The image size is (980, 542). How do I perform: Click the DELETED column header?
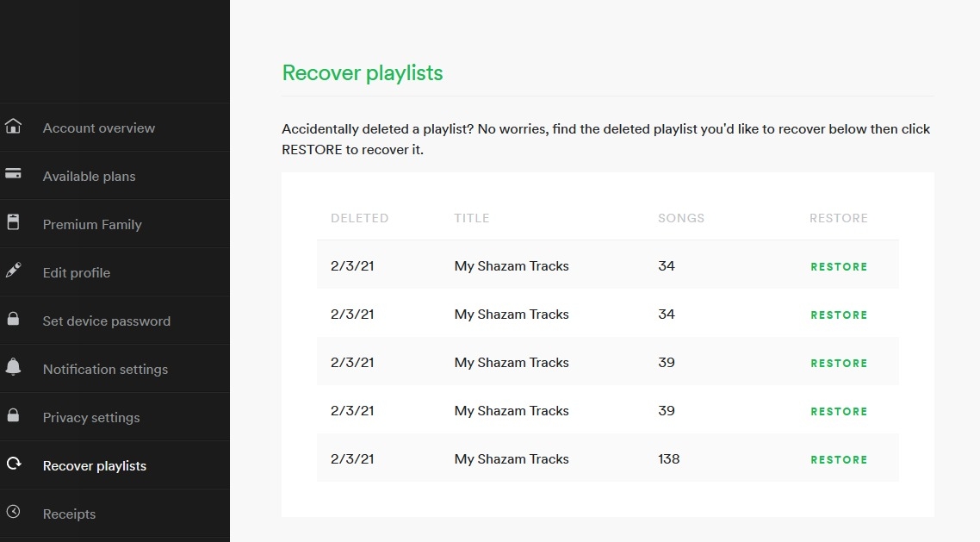pos(359,219)
